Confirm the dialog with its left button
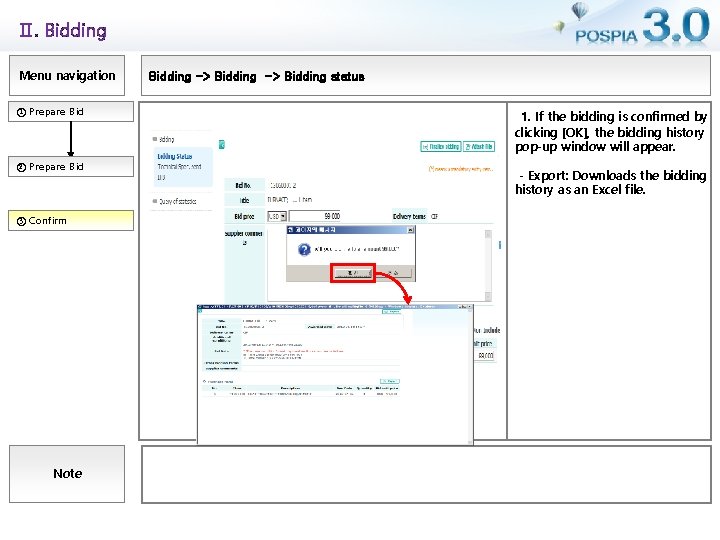This screenshot has width=720, height=540. (x=352, y=273)
